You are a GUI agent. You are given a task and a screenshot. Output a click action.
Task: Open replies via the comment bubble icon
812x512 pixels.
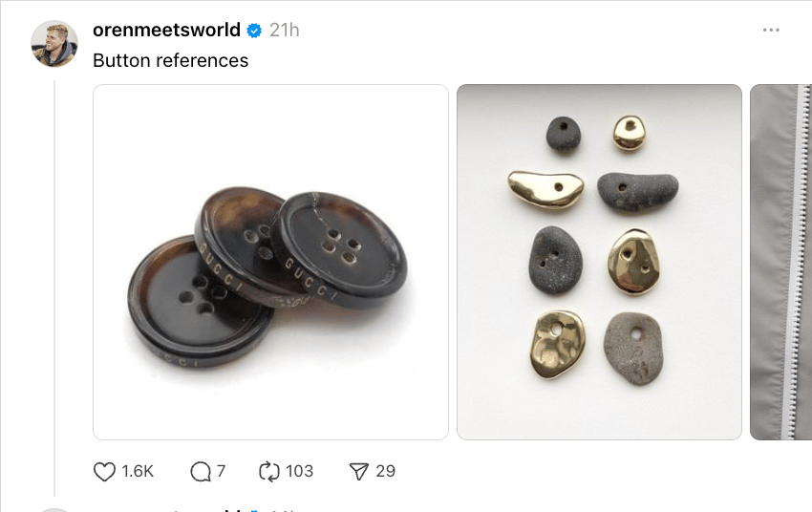coord(201,472)
